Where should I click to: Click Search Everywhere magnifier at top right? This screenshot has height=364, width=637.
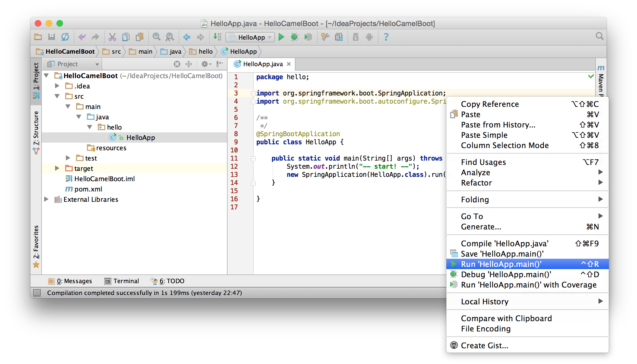pos(599,36)
